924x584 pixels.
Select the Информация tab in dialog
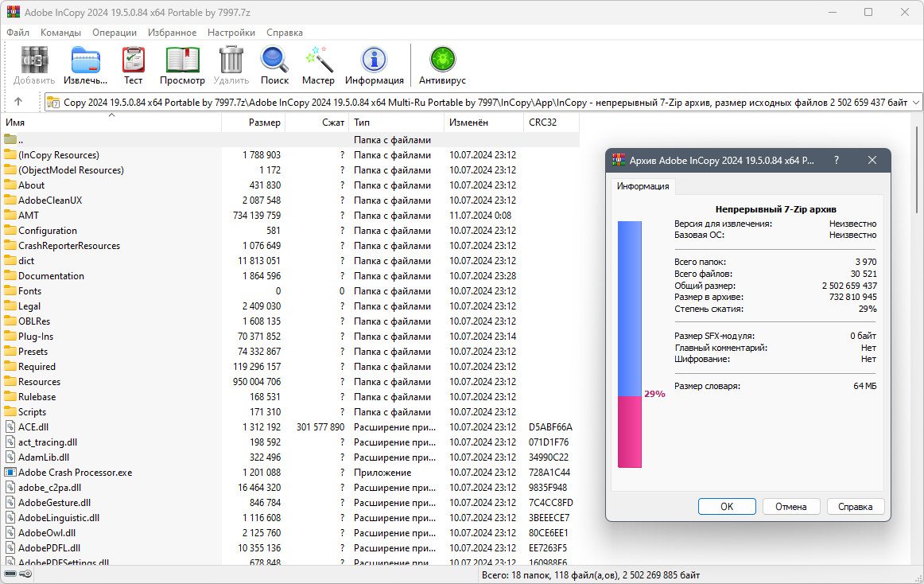[643, 187]
